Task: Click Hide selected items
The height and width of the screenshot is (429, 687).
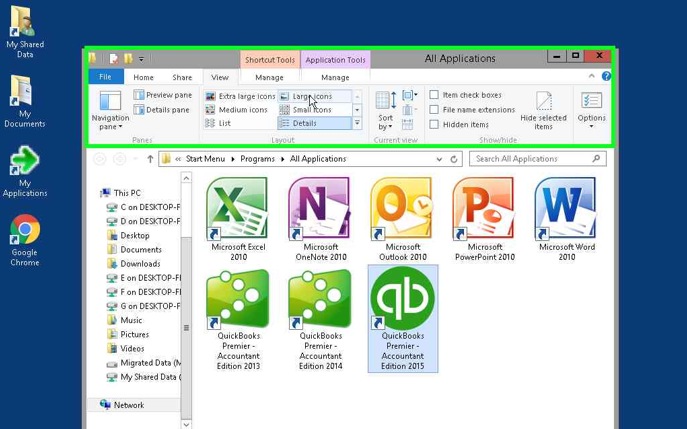Action: 543,110
